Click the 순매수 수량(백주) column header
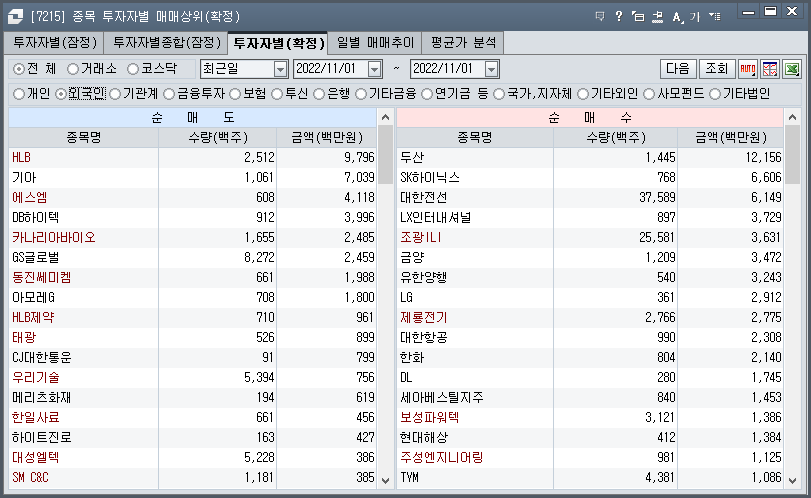Screen dimensions: 811x498 point(615,138)
